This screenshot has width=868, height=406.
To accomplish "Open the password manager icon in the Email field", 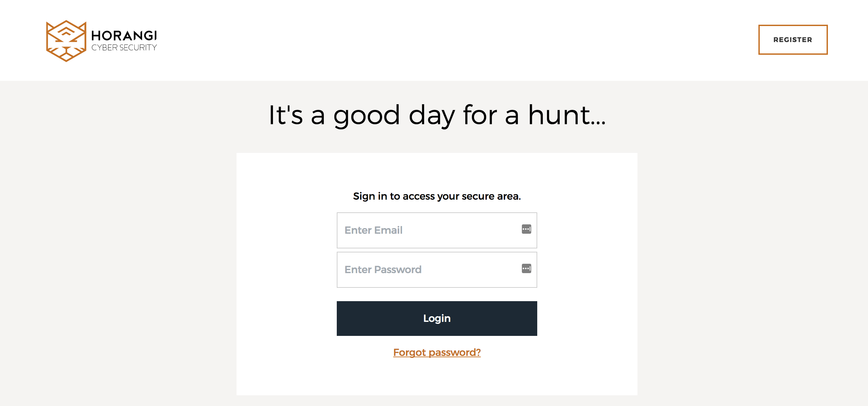I will 526,229.
